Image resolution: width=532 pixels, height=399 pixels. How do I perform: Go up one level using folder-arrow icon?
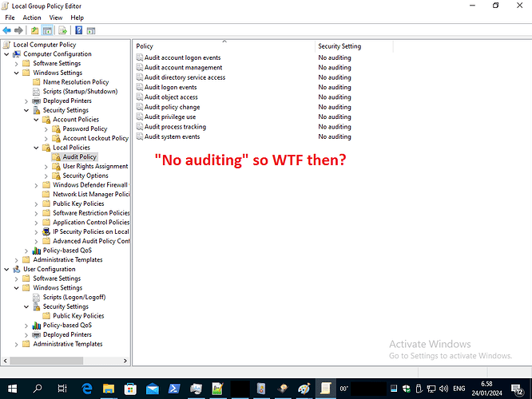pos(34,30)
